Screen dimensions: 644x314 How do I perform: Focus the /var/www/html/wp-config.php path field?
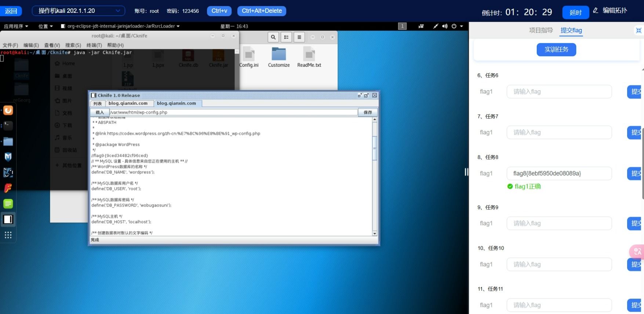coord(233,112)
